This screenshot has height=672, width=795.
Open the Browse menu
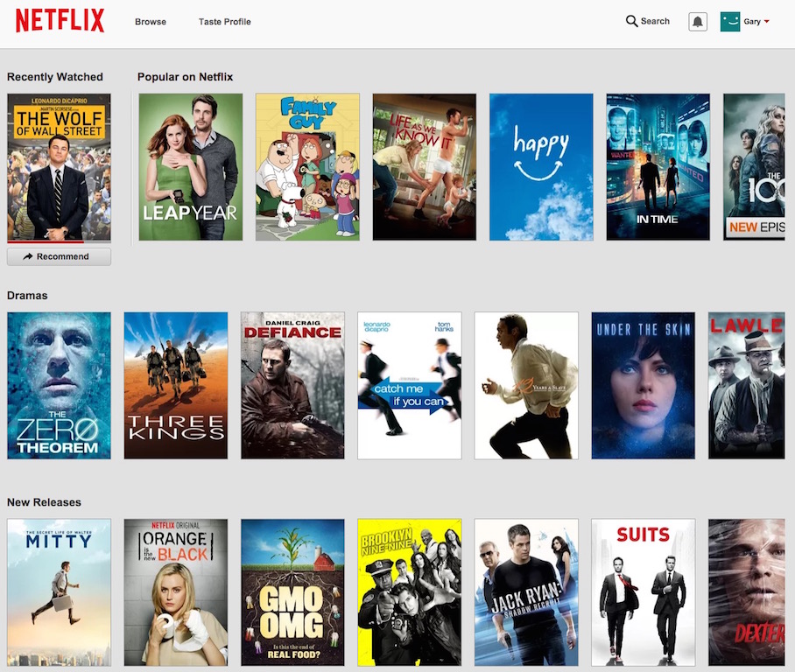point(151,22)
